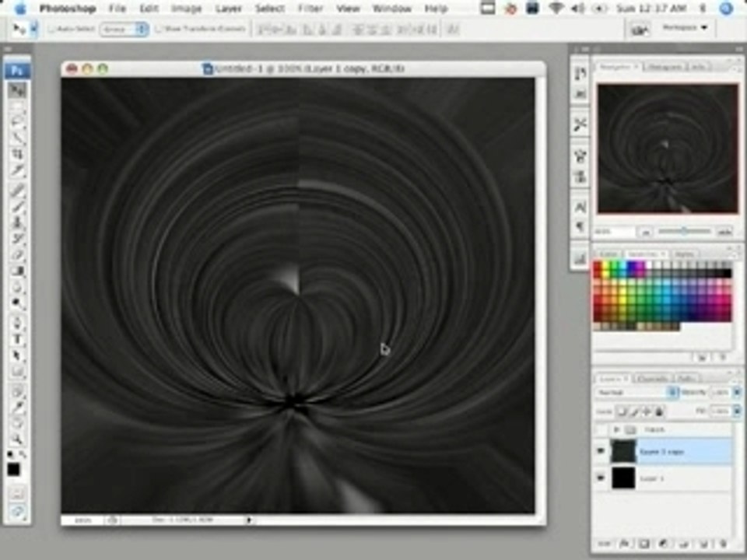Toggle Quick Mask mode button
This screenshot has width=747, height=560.
tap(18, 495)
